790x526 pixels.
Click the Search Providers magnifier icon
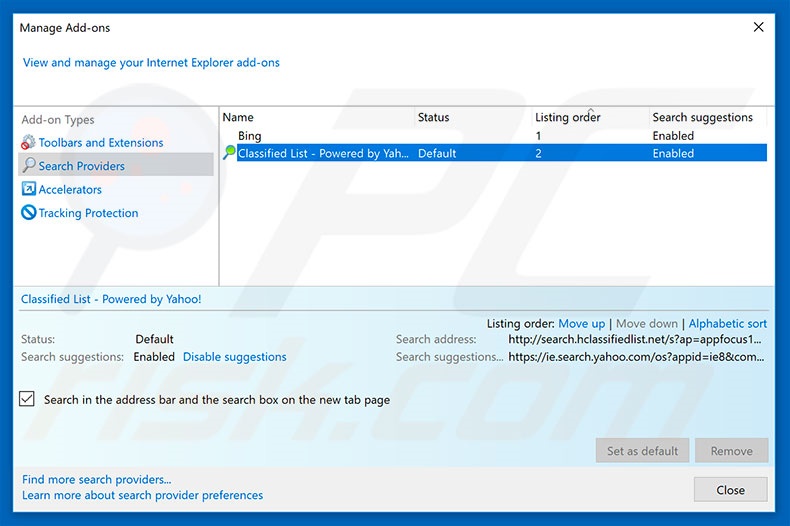(x=29, y=166)
